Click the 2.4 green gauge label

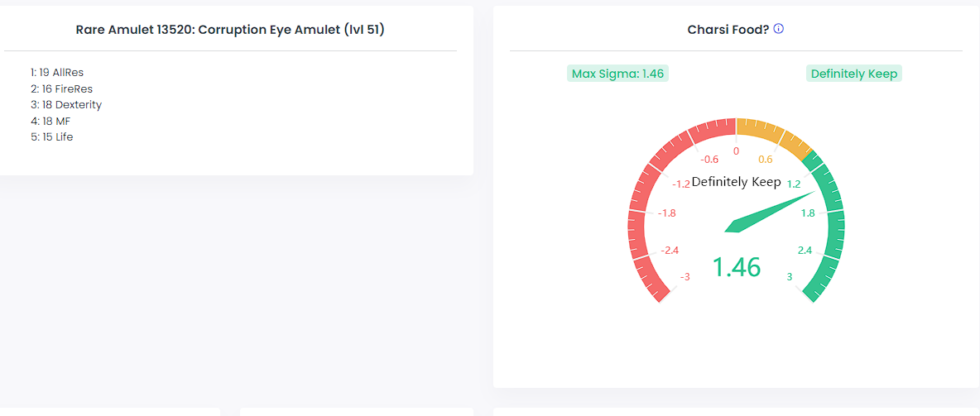(x=805, y=251)
